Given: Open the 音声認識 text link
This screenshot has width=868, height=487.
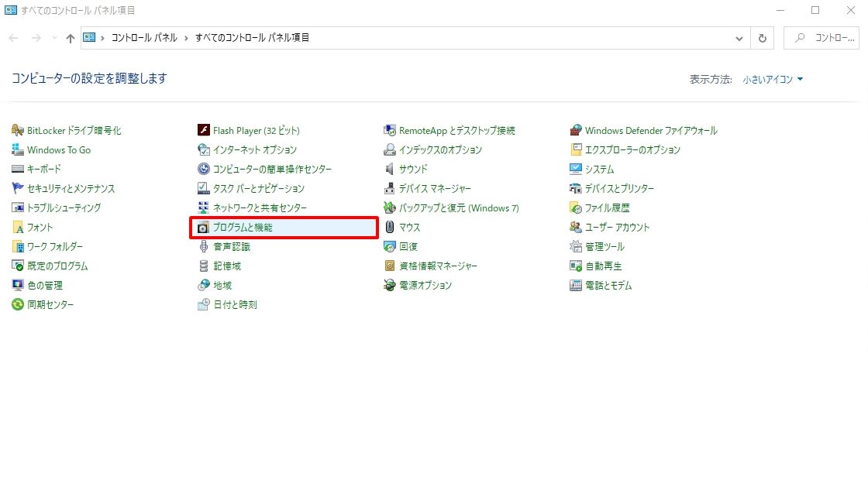Looking at the screenshot, I should tap(232, 246).
